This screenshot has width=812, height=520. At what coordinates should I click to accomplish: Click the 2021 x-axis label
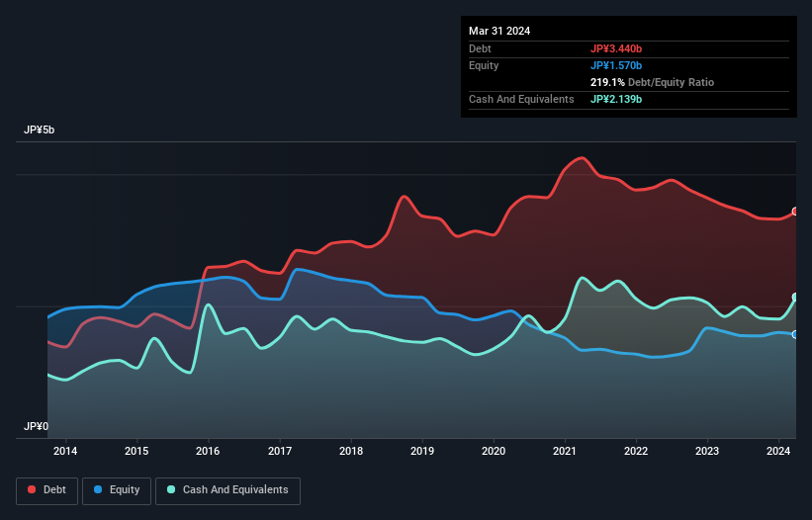(x=565, y=451)
